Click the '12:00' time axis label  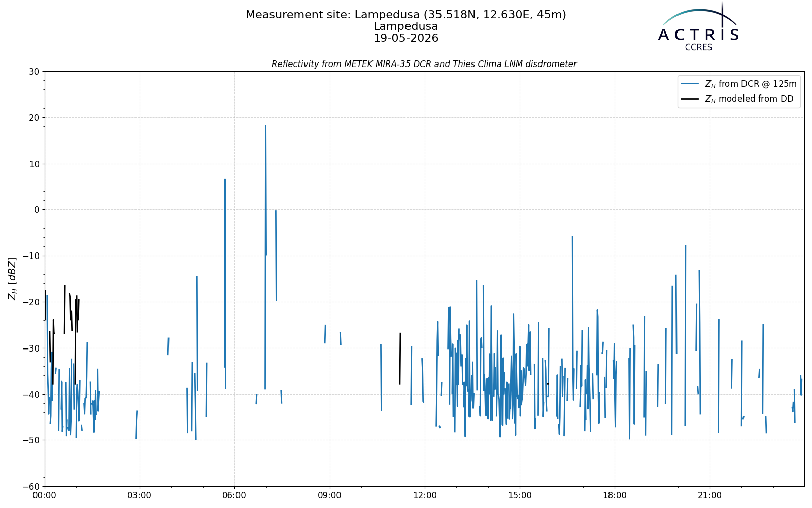(425, 495)
